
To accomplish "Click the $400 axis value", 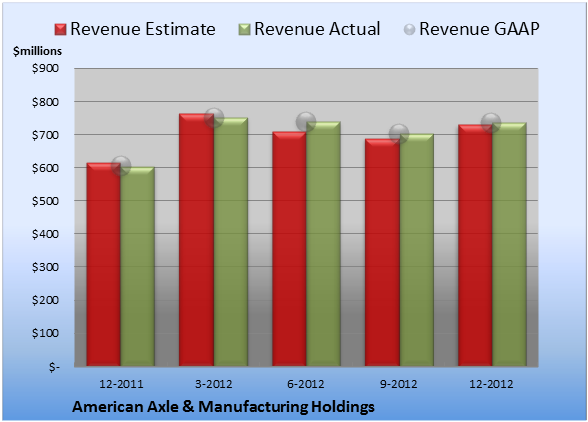I will point(45,234).
